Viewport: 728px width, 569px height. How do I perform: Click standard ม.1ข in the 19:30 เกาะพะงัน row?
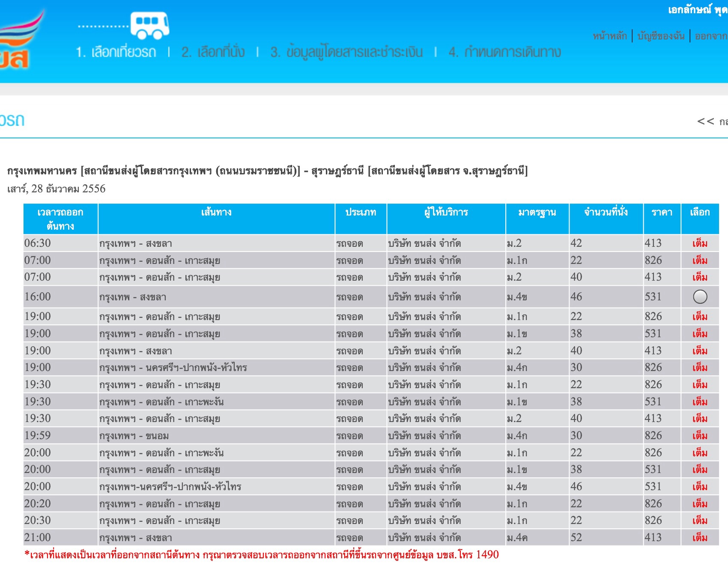tap(517, 402)
